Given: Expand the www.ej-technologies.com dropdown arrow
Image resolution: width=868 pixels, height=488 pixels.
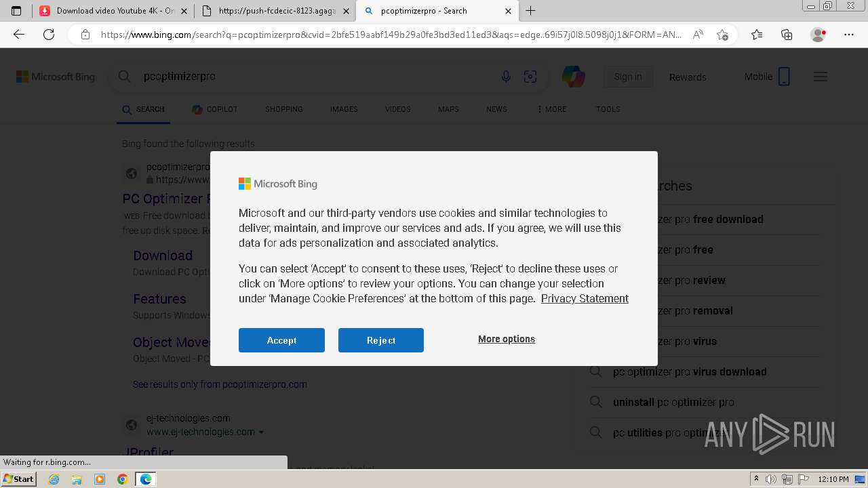Looking at the screenshot, I should (261, 432).
